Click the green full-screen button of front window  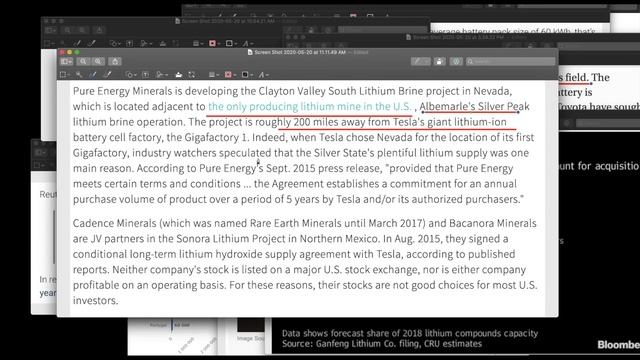[77, 52]
